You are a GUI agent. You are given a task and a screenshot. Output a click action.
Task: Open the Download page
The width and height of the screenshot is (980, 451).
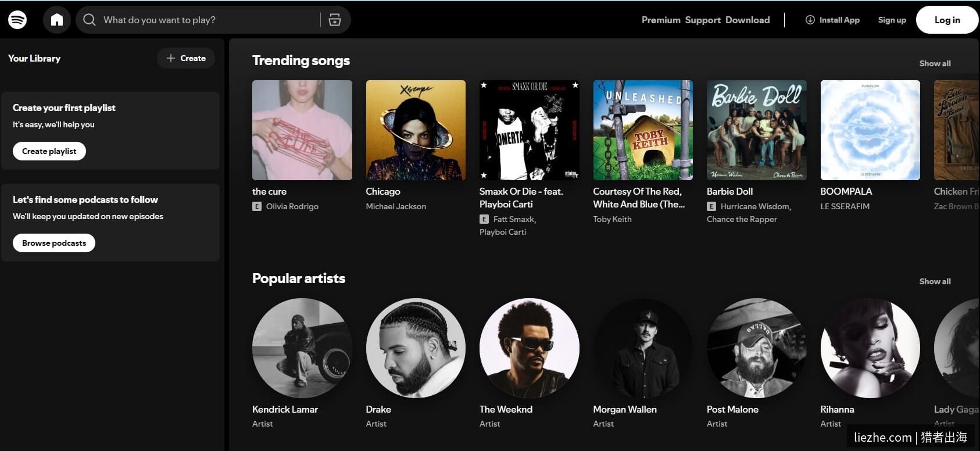(747, 20)
